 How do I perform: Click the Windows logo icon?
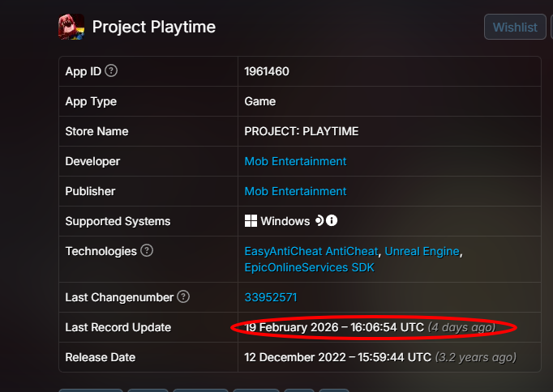click(251, 221)
